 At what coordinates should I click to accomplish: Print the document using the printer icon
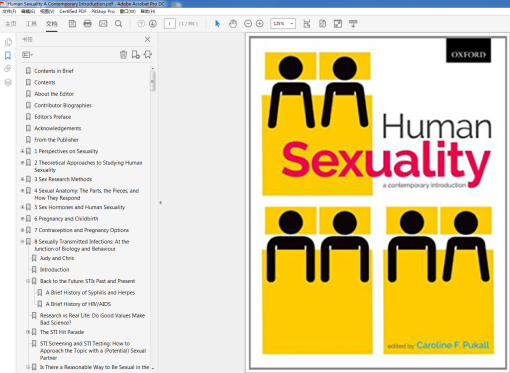click(x=87, y=24)
